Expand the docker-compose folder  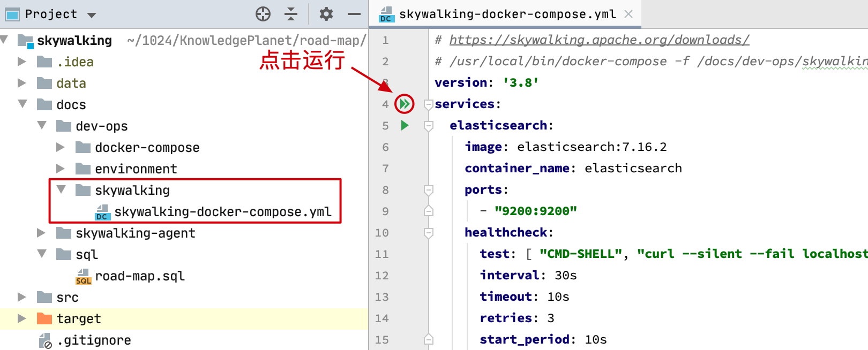pyautogui.click(x=61, y=147)
